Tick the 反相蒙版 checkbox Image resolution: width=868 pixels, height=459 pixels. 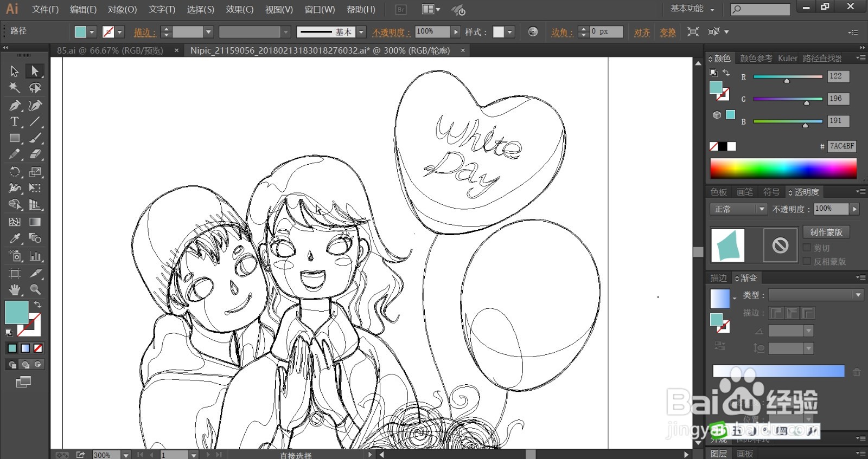click(807, 261)
